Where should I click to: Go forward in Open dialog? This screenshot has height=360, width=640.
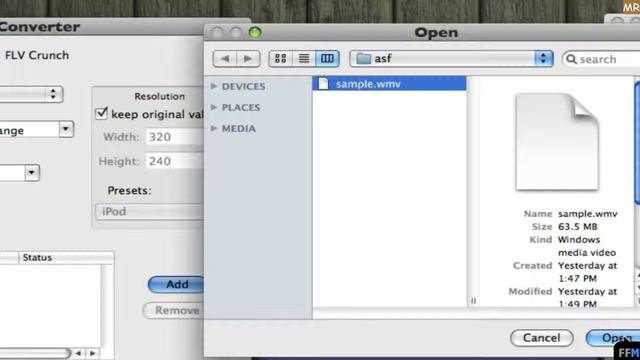click(x=248, y=59)
